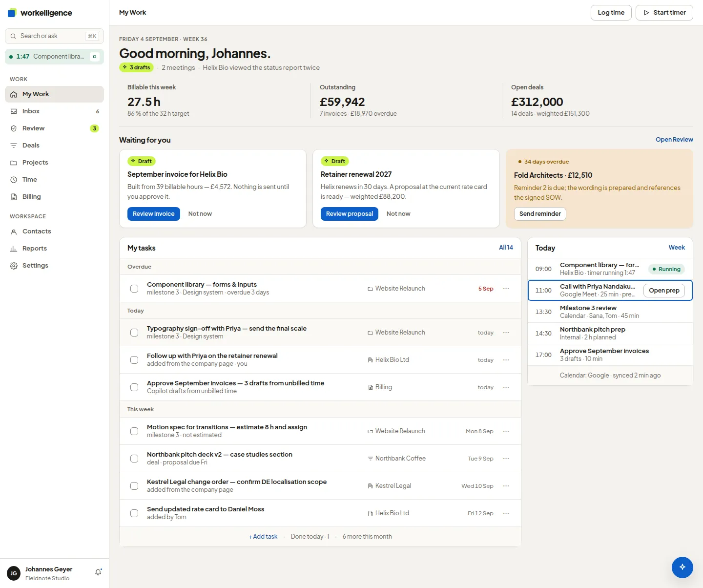Screen dimensions: 703x588
Task: Navigate to Deals in the sidebar
Action: (x=54, y=146)
